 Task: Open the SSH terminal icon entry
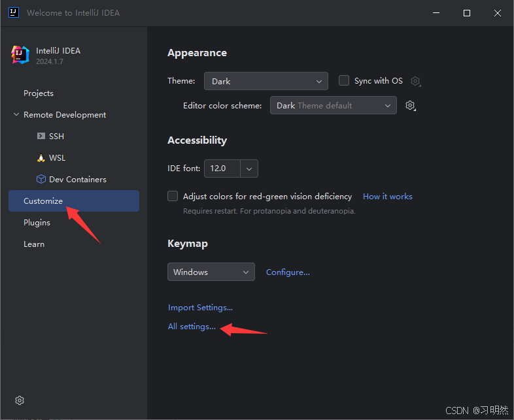pos(41,136)
